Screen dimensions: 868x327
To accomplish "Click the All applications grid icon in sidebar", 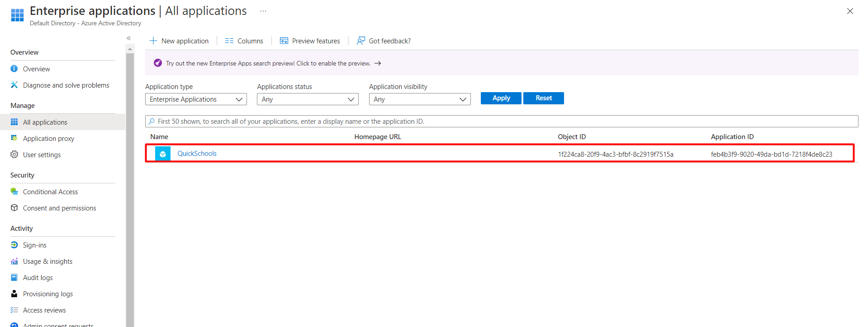I will (x=14, y=122).
